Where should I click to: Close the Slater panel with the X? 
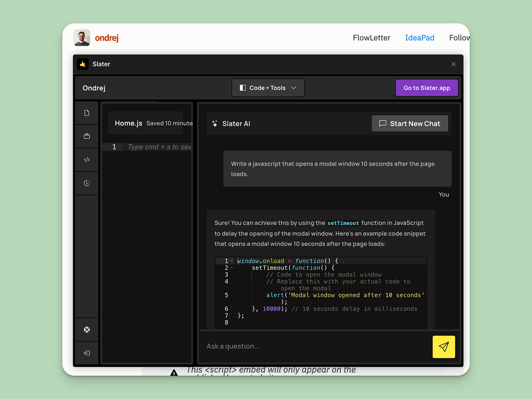pos(453,64)
